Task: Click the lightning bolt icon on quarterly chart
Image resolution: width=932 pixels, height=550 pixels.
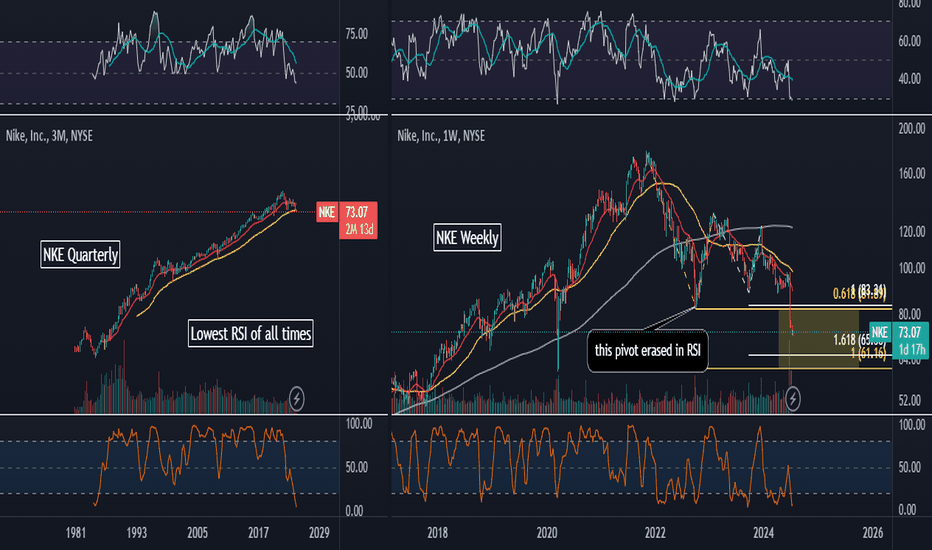Action: 297,399
